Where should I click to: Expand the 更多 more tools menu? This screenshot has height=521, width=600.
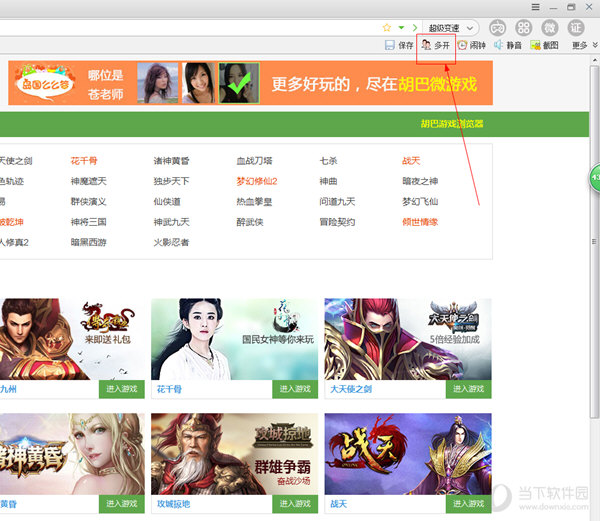point(584,46)
